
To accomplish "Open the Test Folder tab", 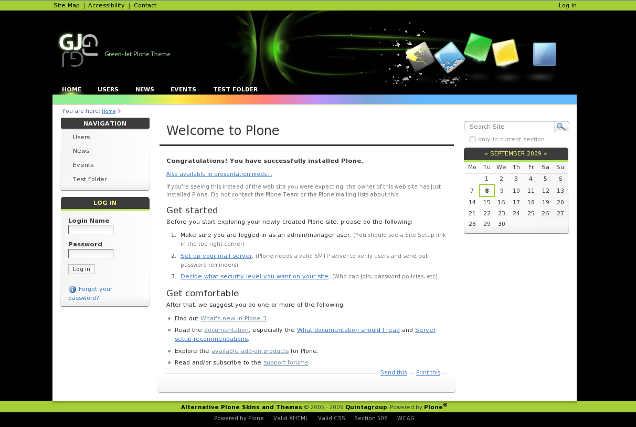I will click(x=236, y=89).
